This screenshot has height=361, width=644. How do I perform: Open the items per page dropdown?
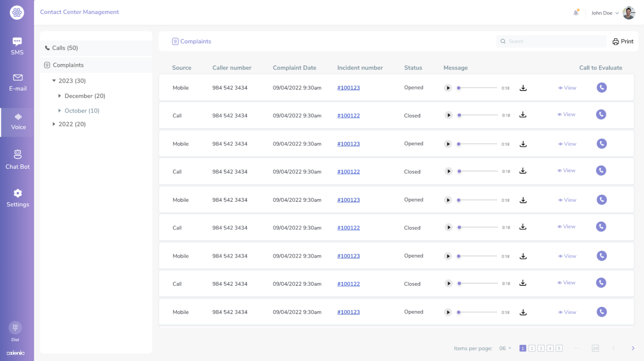[504, 348]
